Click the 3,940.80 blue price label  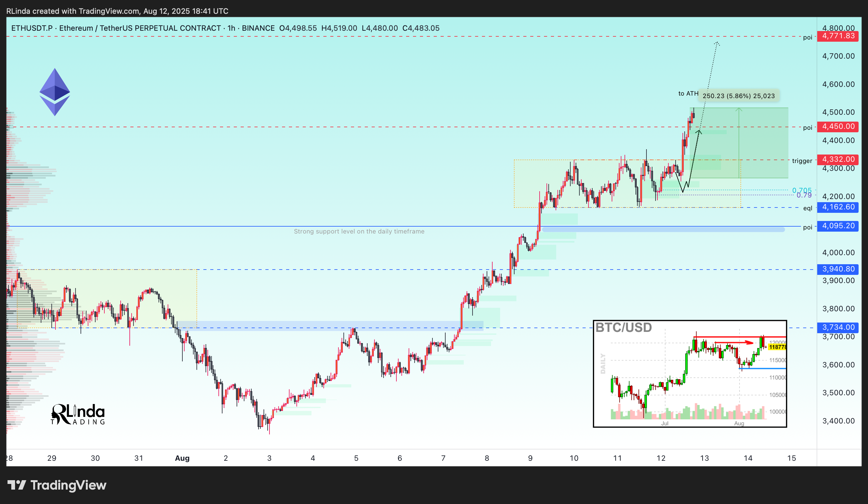(x=837, y=269)
